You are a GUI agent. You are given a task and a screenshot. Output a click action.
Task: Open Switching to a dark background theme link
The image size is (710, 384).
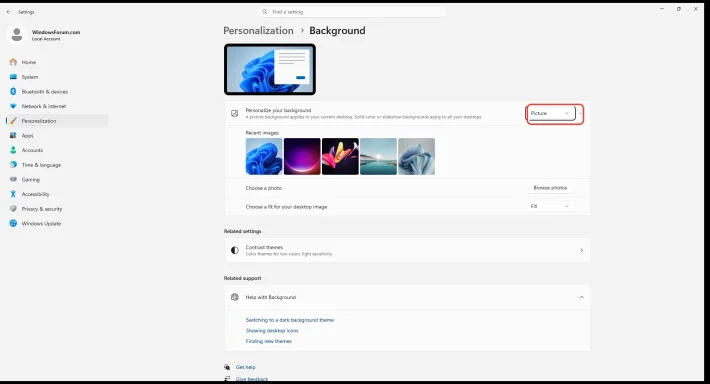point(290,320)
